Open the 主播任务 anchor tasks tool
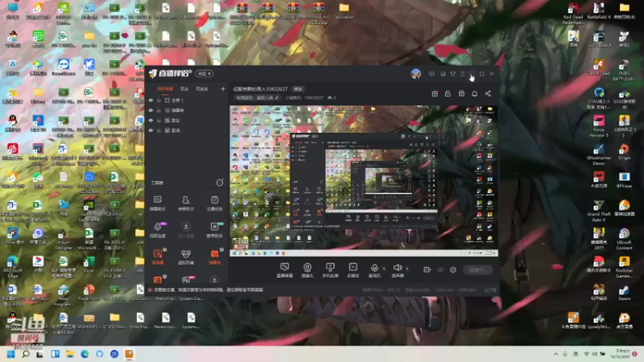Image resolution: width=644 pixels, height=362 pixels. (214, 203)
